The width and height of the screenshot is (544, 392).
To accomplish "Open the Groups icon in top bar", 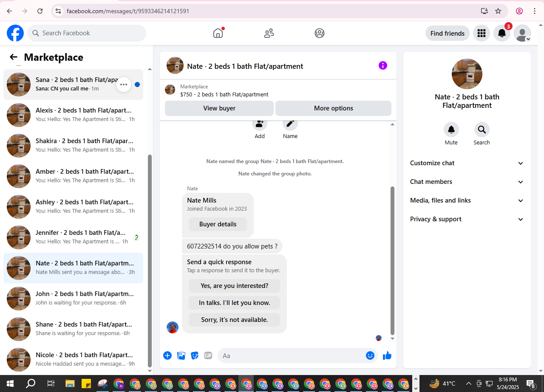I will [320, 33].
